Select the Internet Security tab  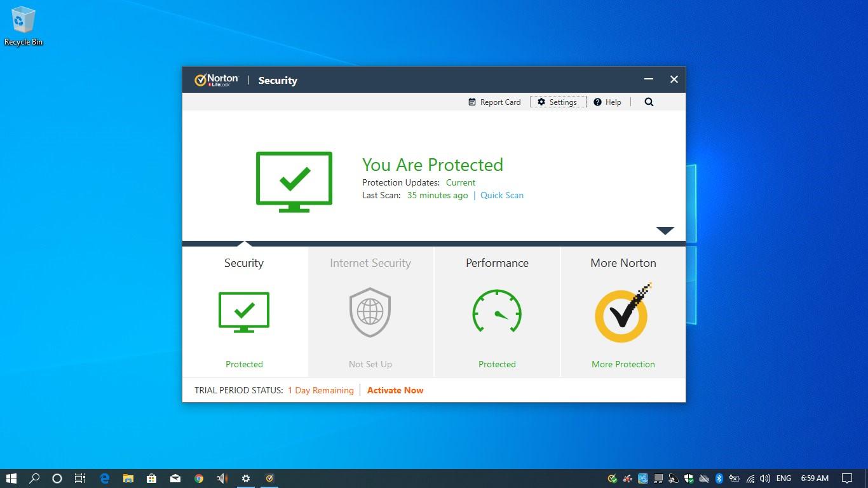(370, 312)
